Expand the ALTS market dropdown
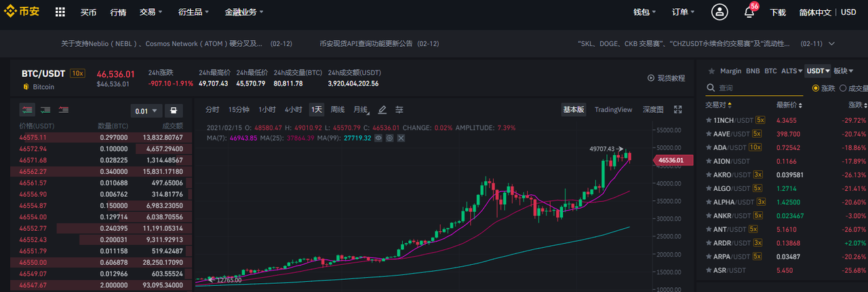 coord(791,71)
